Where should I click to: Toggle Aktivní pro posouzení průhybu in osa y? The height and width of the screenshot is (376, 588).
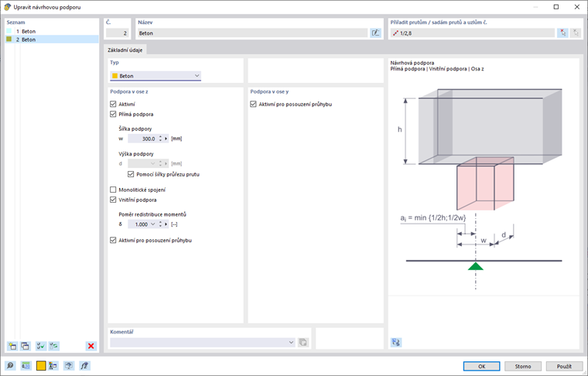pyautogui.click(x=253, y=104)
